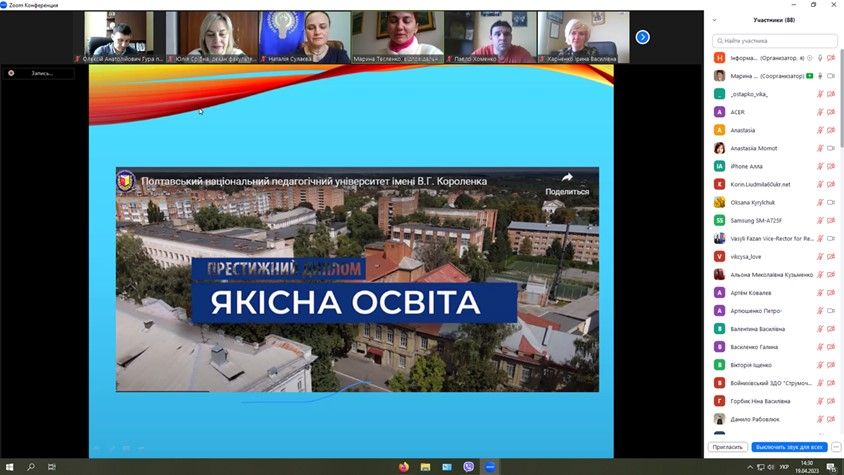844x475 pixels.
Task: Click Выключить звук для всех button
Action: tap(789, 447)
